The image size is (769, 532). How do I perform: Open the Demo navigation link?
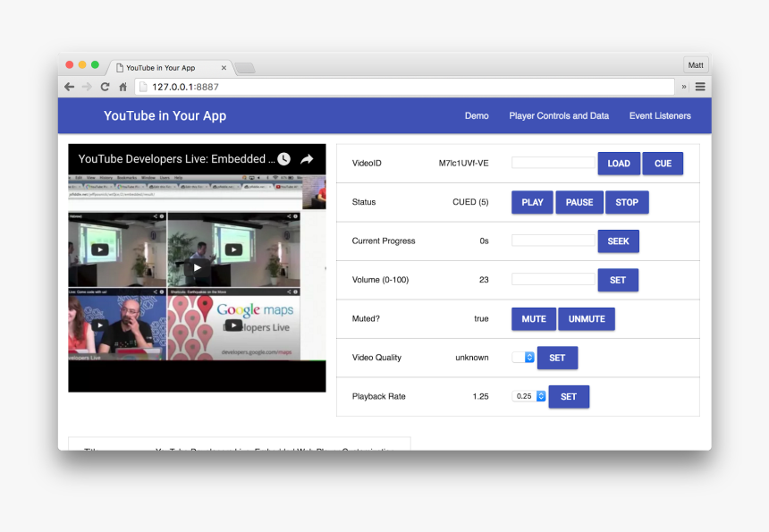pos(477,115)
